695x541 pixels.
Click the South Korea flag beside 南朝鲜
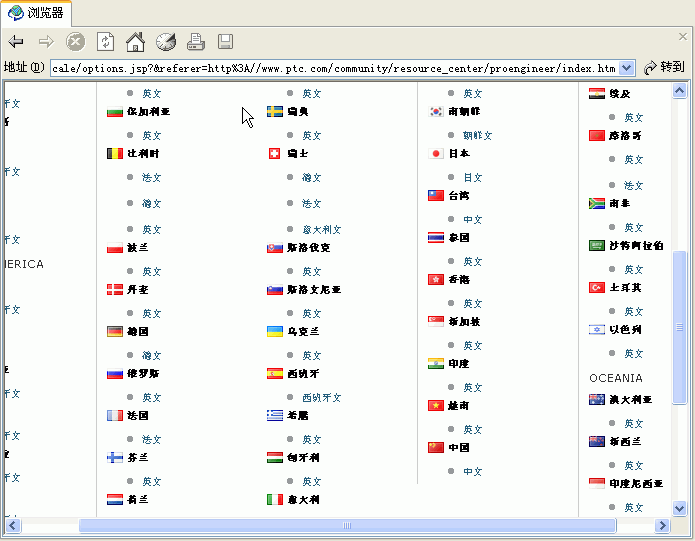(436, 112)
